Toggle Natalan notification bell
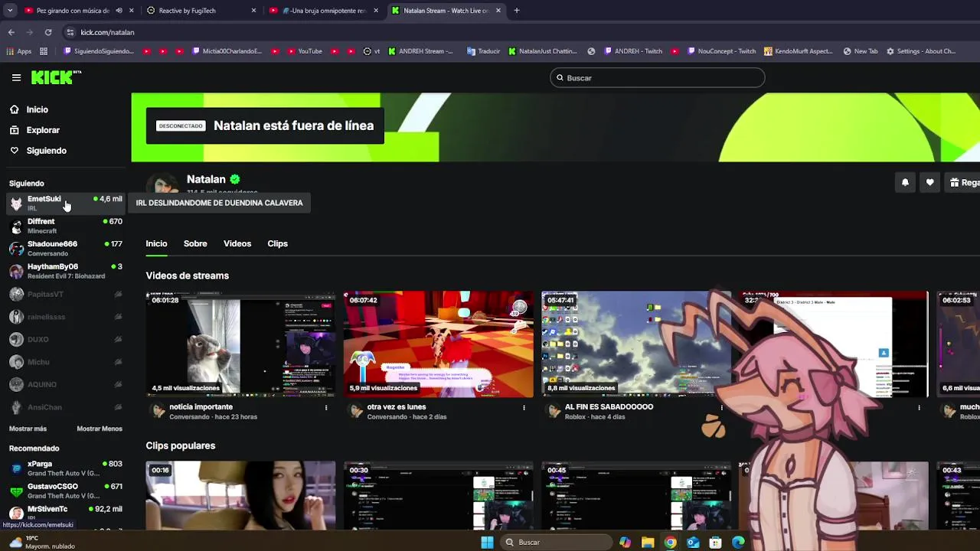 [905, 182]
